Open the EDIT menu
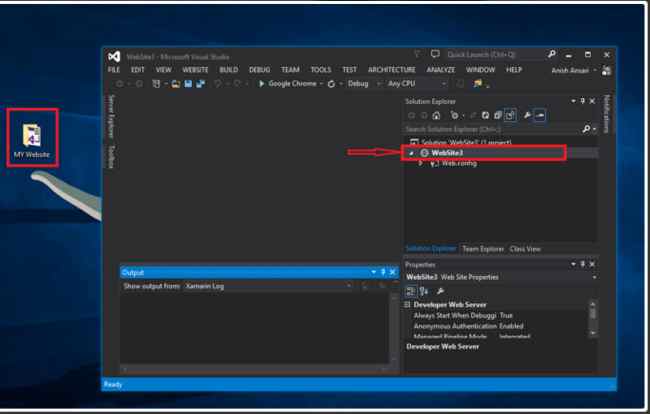The height and width of the screenshot is (414, 650). pyautogui.click(x=138, y=70)
